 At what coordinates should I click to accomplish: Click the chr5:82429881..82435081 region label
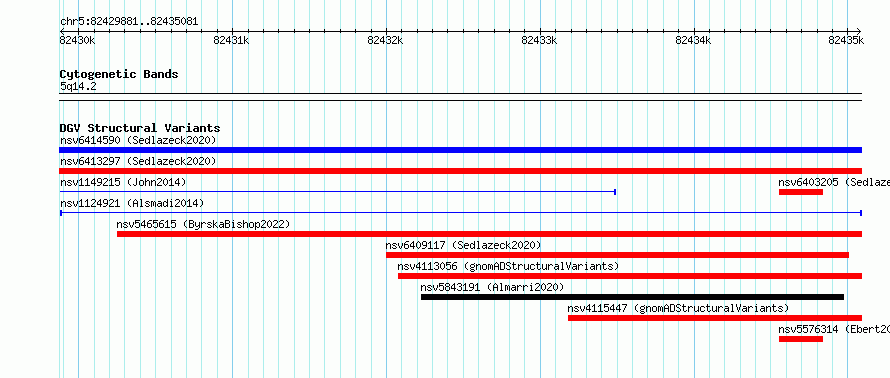pyautogui.click(x=129, y=22)
